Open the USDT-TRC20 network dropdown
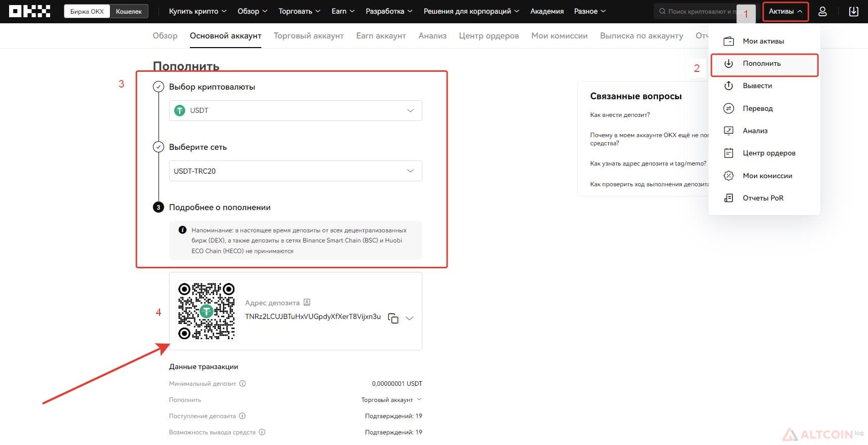 point(295,171)
